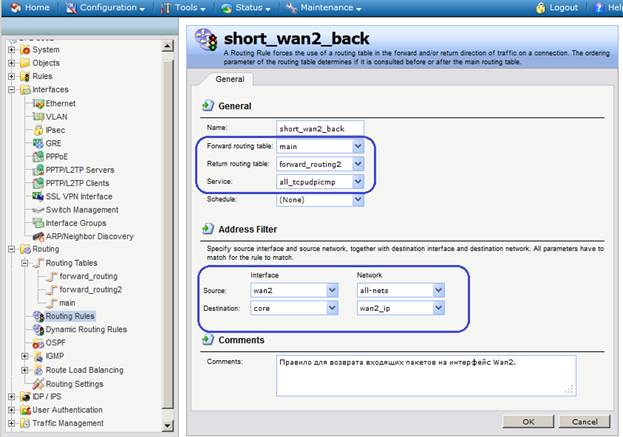The image size is (623, 437).
Task: Click the VLAN icon in tree
Action: (x=38, y=117)
